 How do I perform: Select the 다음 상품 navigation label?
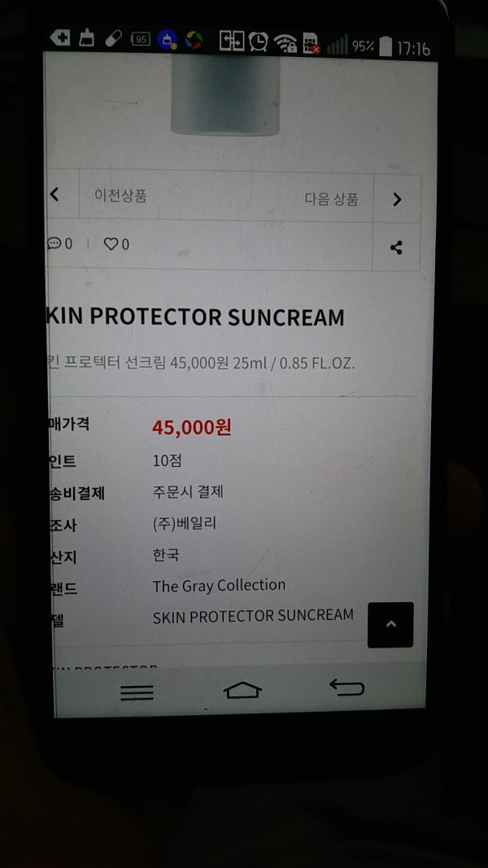[x=331, y=198]
